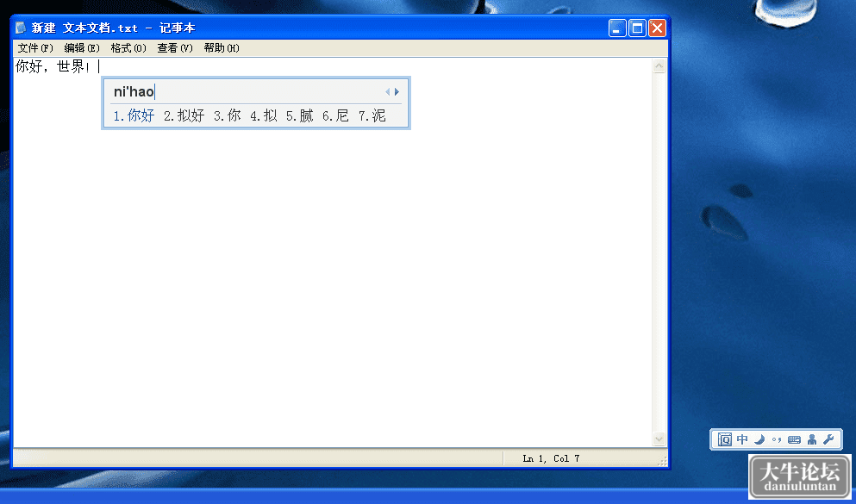The width and height of the screenshot is (856, 504).
Task: Click the scrollbar up arrow in Notepad
Action: 659,66
